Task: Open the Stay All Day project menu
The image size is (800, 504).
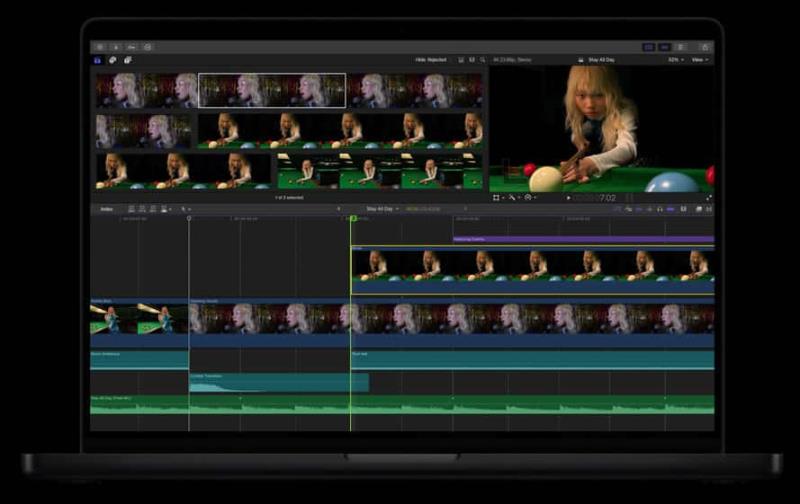Action: coord(383,209)
